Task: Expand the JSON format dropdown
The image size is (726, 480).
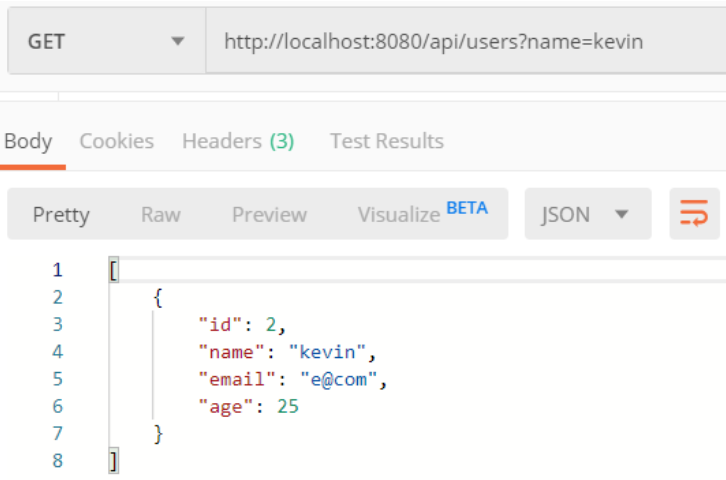Action: coord(588,214)
